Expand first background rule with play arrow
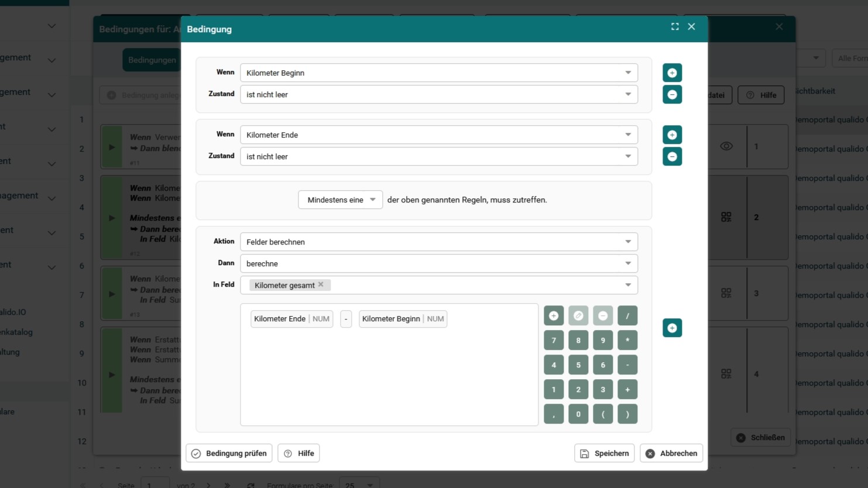868x488 pixels. click(112, 147)
